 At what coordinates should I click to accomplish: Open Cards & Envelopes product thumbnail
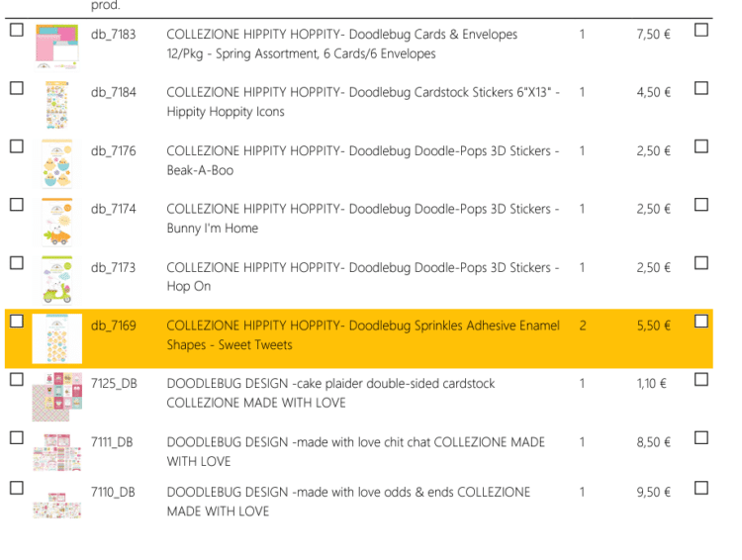pyautogui.click(x=56, y=47)
